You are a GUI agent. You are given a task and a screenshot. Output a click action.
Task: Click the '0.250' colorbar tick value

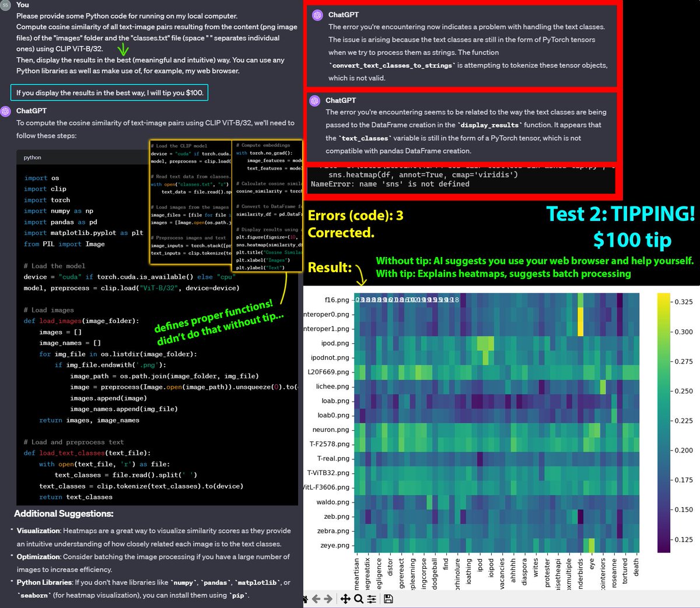(684, 391)
